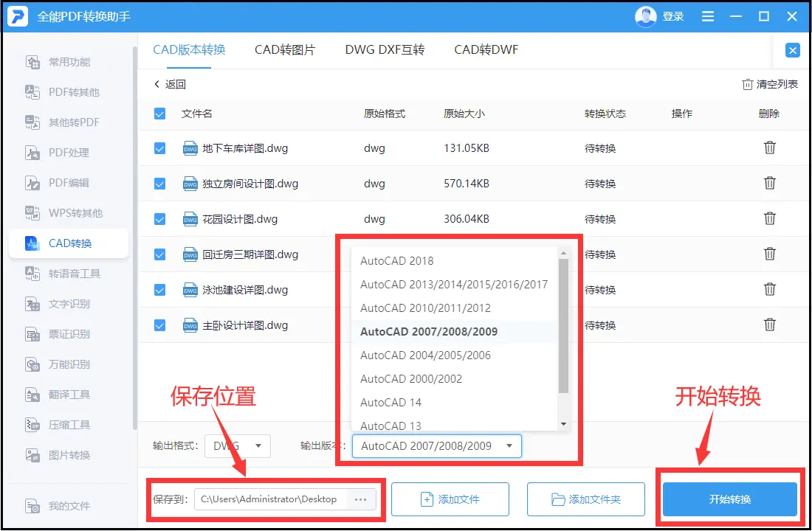Uncheck the select-all checkbox in header row
The height and width of the screenshot is (531, 812).
click(159, 114)
